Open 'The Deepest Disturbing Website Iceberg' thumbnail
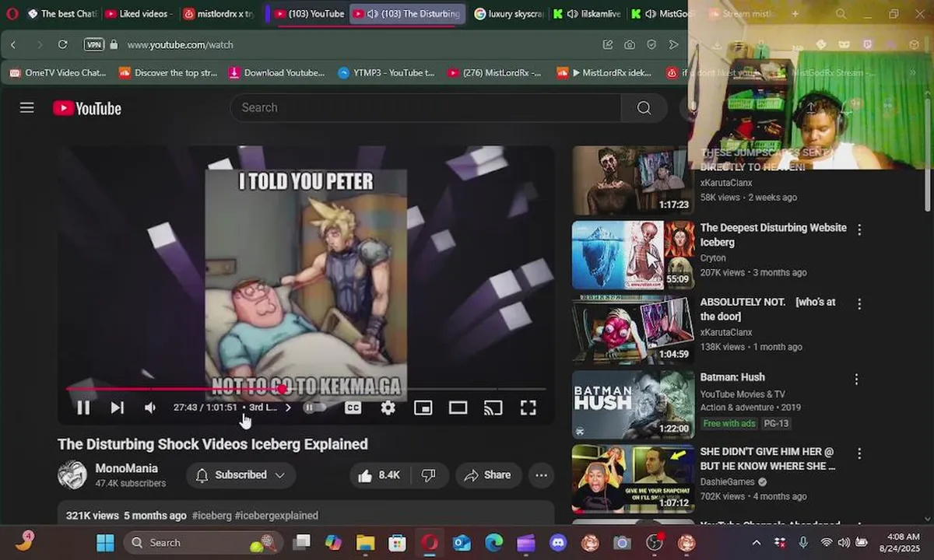Screen dimensions: 934x560 pos(633,255)
